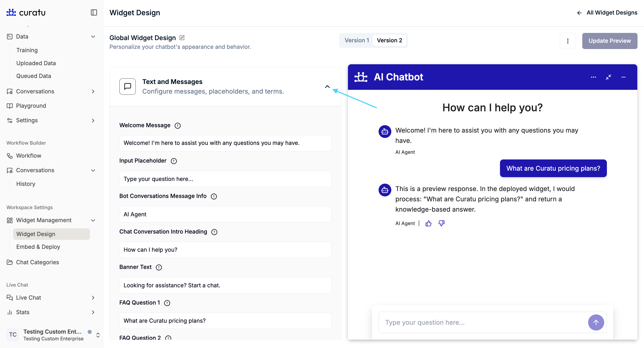Click the thumbs up icon on the preview response
Screen dimensions: 644x348
[x=428, y=223]
